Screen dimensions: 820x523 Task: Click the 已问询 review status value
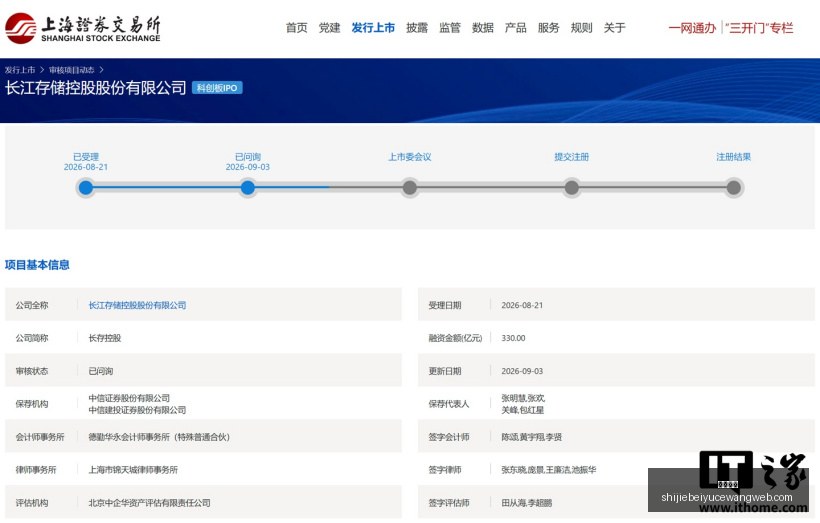click(101, 371)
